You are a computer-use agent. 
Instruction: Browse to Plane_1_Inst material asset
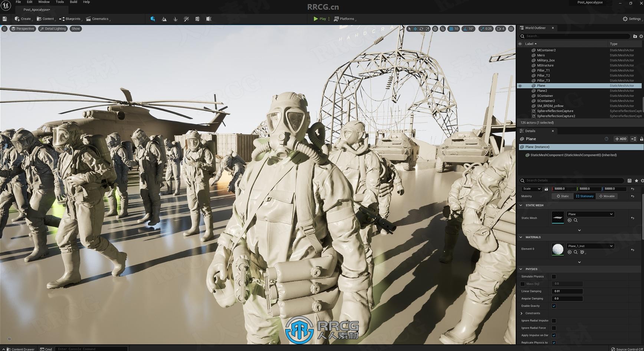pos(575,252)
